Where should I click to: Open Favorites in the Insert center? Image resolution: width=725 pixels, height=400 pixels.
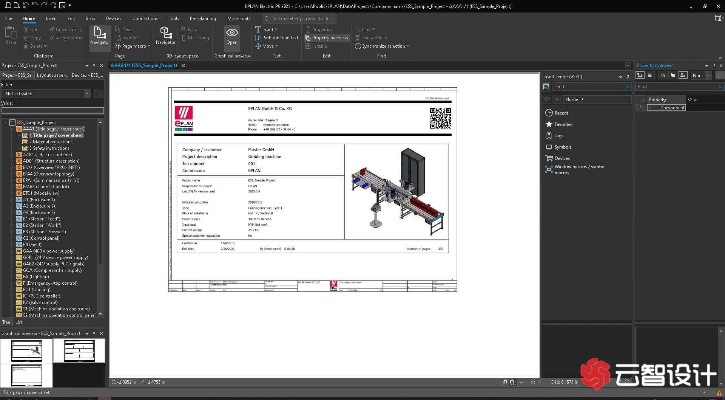(564, 124)
